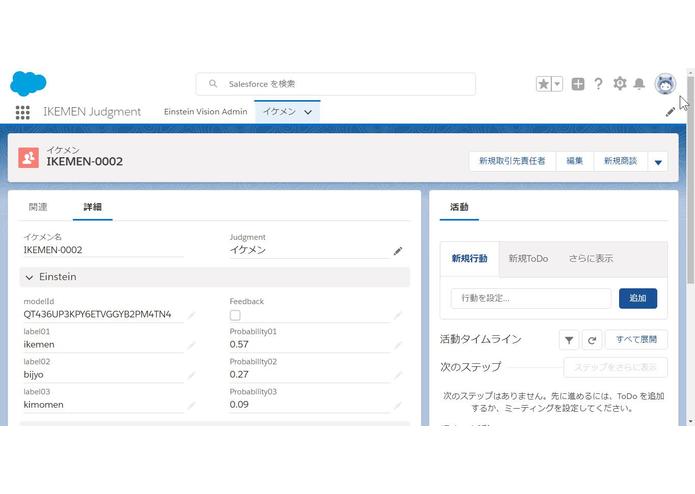Click the 新規取引先責任者 button
695x494 pixels.
[512, 161]
